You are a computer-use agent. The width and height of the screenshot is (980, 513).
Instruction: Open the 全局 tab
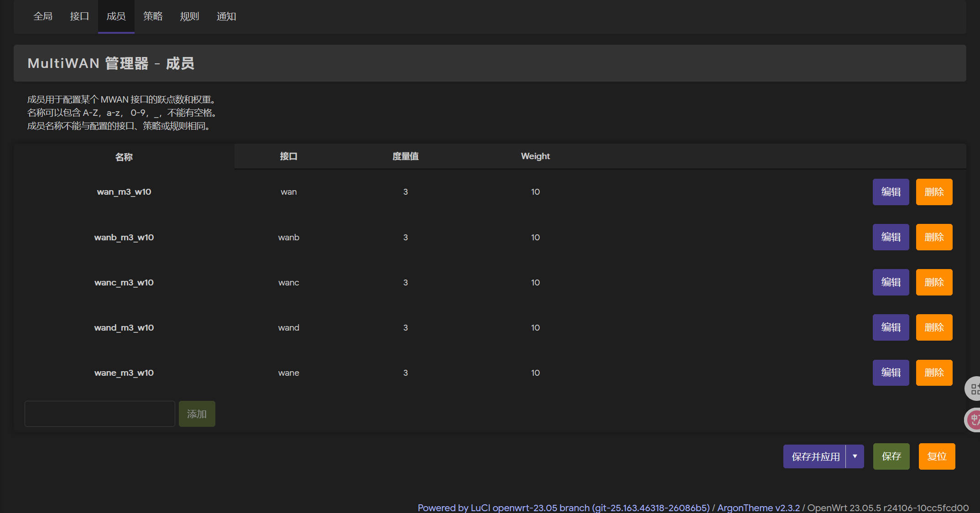click(x=43, y=16)
